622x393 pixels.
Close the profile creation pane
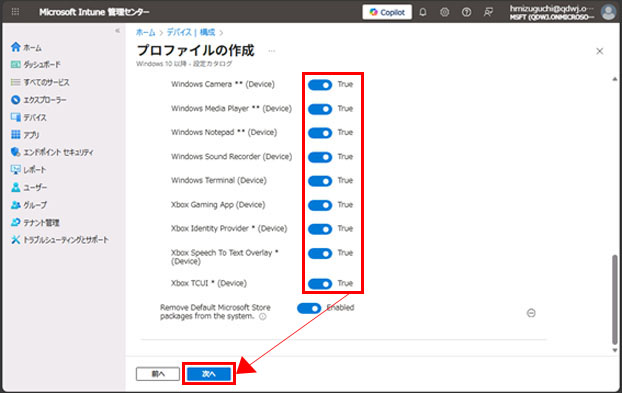coord(600,51)
